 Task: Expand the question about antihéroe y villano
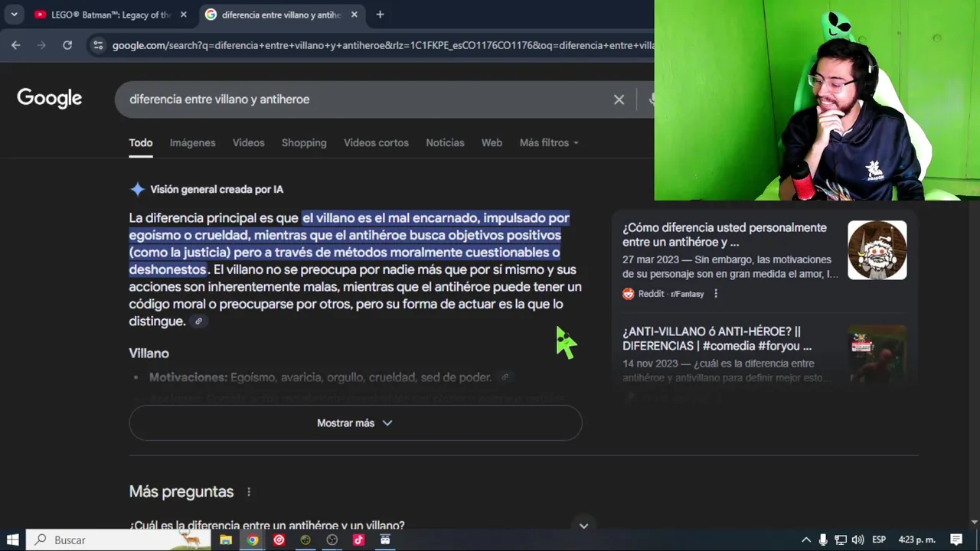[x=583, y=526]
